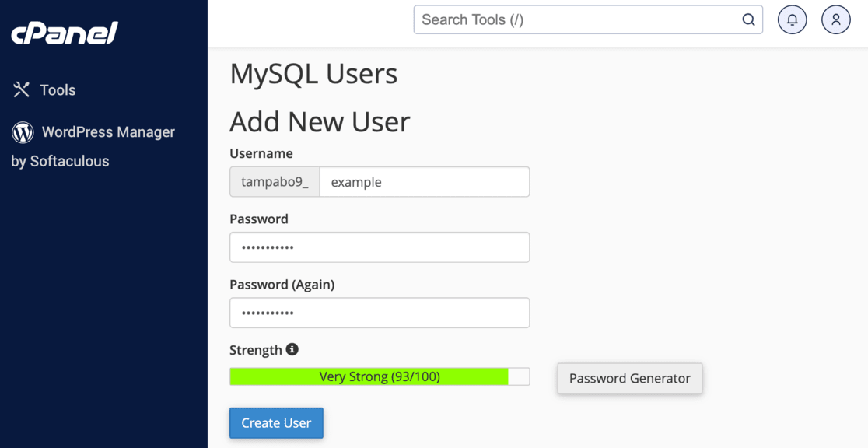This screenshot has width=868, height=448.
Task: Click the example username input field
Action: (x=425, y=181)
